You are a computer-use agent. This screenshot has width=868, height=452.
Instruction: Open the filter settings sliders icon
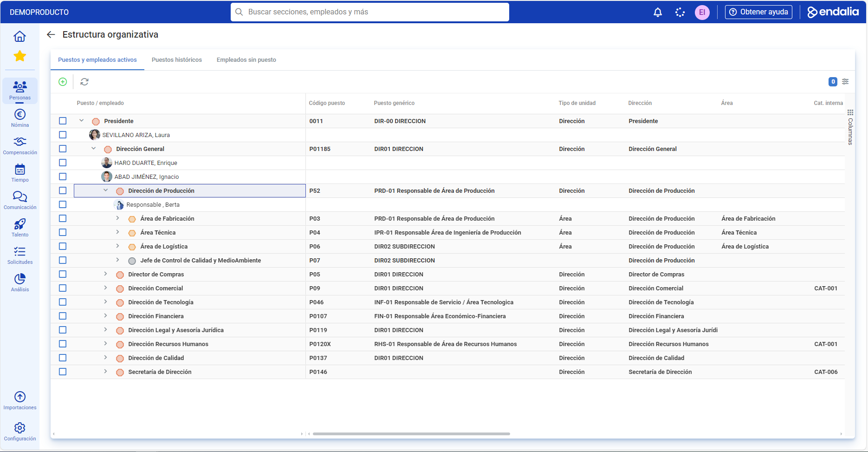click(845, 82)
